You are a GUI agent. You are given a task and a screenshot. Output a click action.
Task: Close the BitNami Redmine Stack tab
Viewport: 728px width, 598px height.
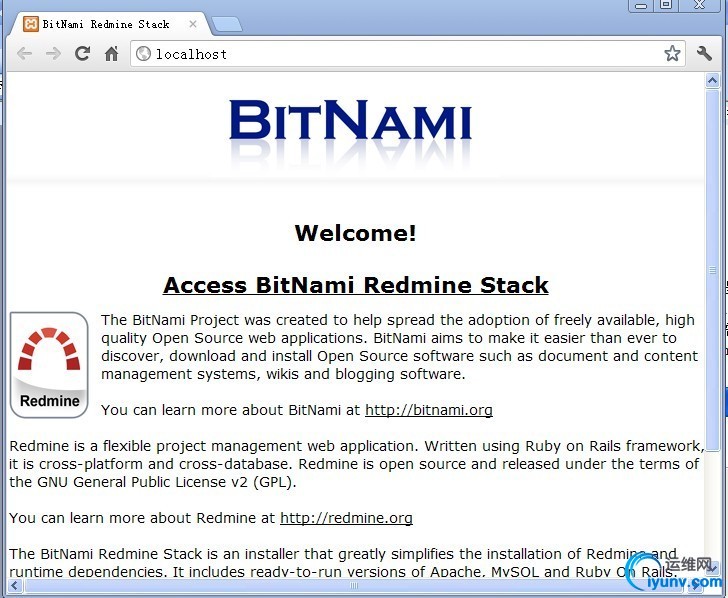[193, 24]
